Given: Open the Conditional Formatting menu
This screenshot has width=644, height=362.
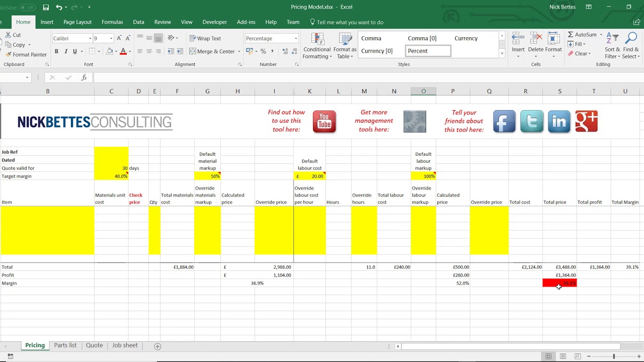Looking at the screenshot, I should coord(317,46).
